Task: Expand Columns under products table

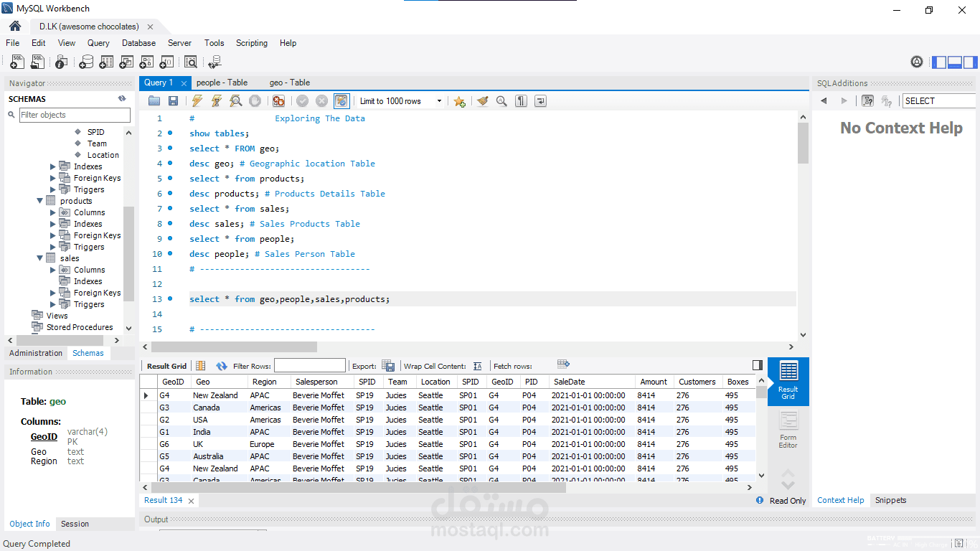Action: (53, 212)
